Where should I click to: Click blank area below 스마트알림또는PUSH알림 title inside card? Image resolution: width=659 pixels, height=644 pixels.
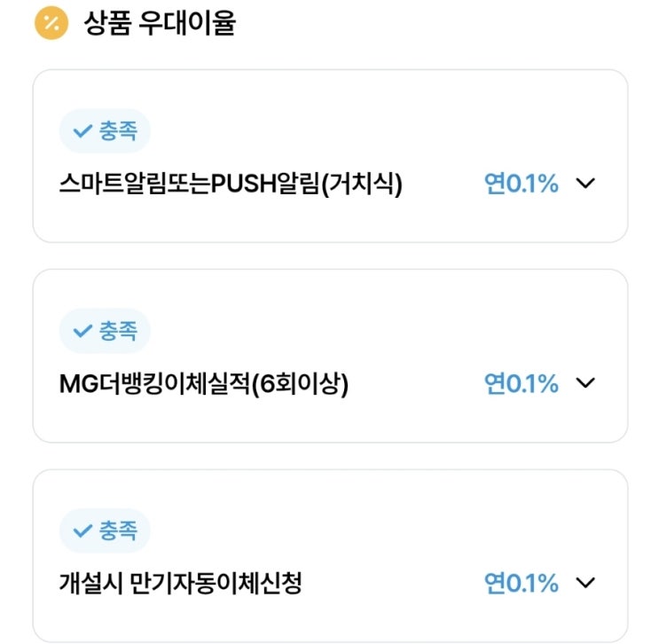coord(266,220)
